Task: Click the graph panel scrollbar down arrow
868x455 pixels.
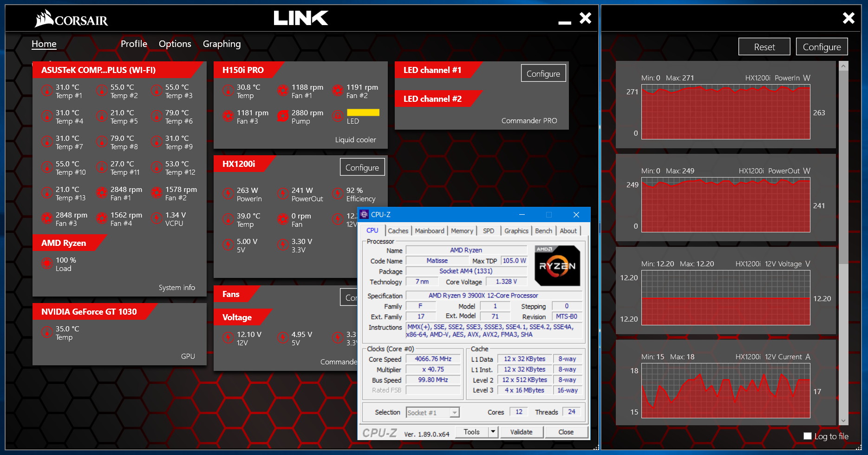Action: [x=844, y=421]
